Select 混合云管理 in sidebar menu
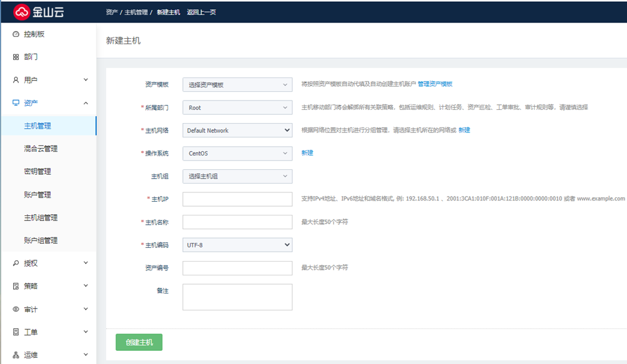The image size is (627, 364). [x=41, y=149]
